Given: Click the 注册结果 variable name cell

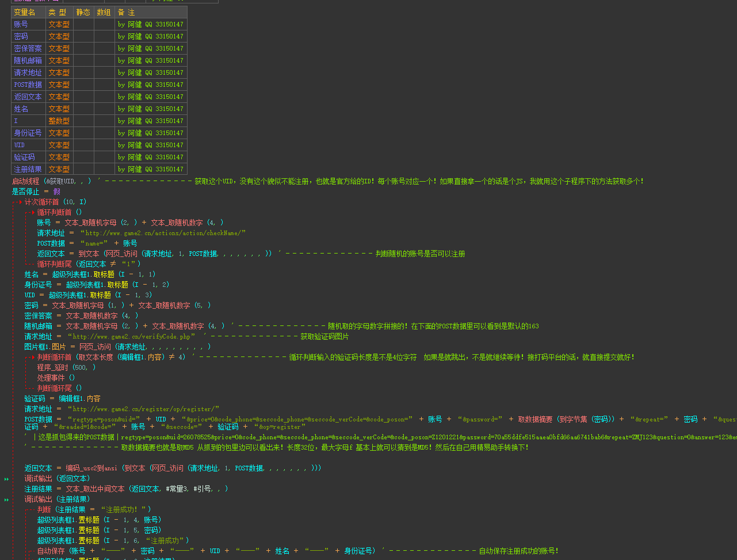Looking at the screenshot, I should tap(28, 169).
